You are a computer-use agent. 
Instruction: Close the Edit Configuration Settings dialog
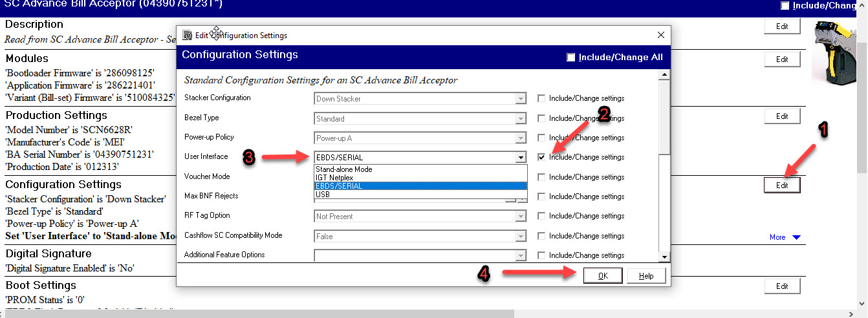pos(660,36)
